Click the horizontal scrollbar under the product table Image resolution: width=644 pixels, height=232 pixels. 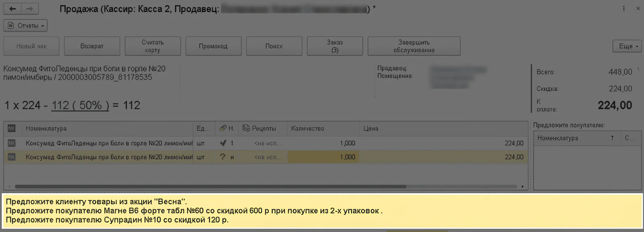point(210,187)
